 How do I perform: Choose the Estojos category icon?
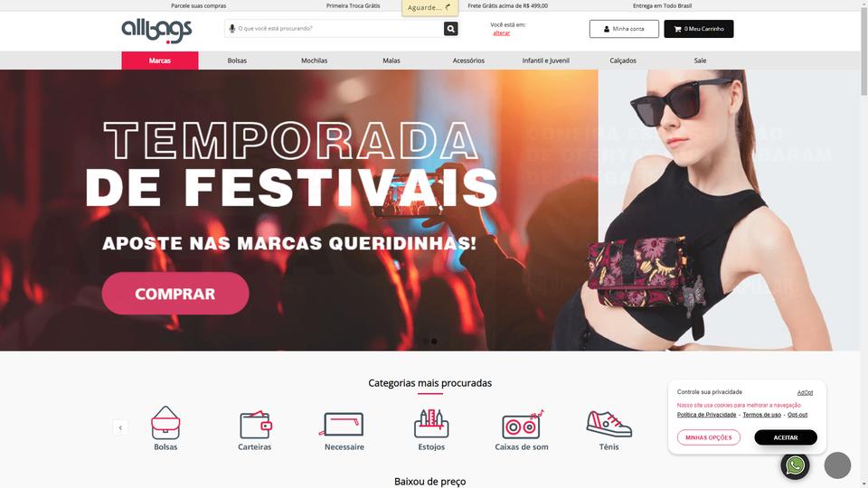(431, 423)
